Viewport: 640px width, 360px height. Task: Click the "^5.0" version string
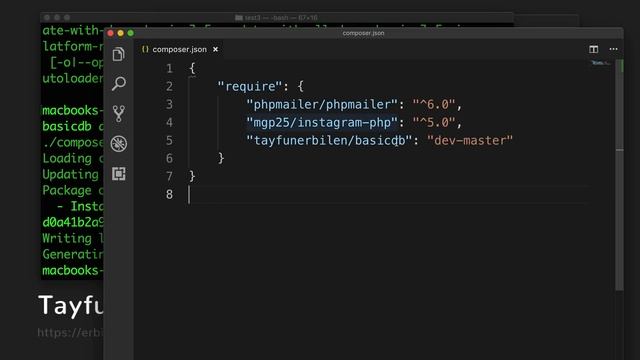click(433, 122)
